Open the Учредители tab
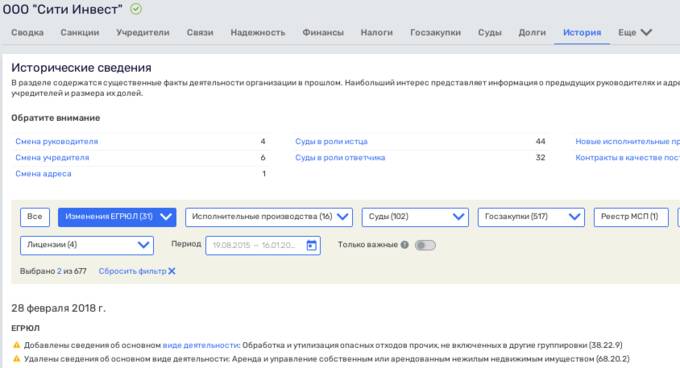 tap(143, 33)
